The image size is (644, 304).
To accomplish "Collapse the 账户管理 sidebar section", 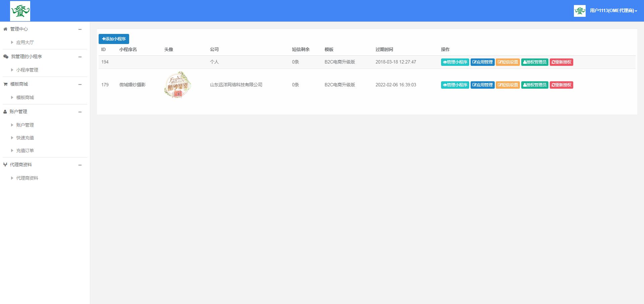I will point(80,112).
